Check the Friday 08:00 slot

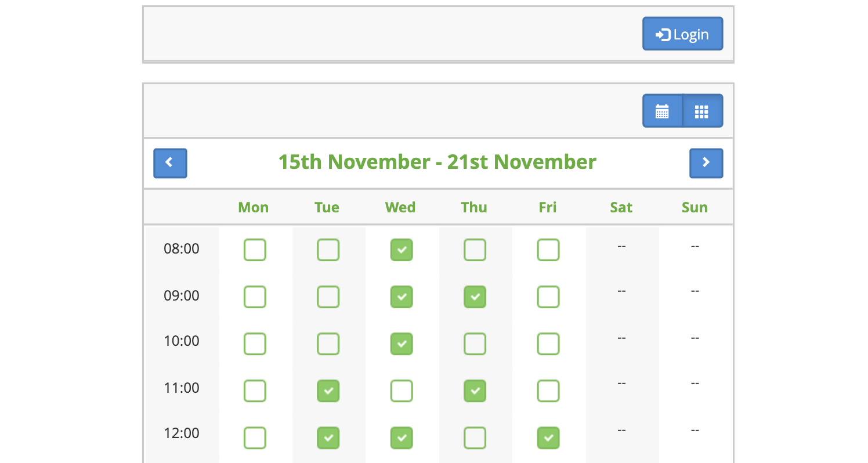coord(548,250)
